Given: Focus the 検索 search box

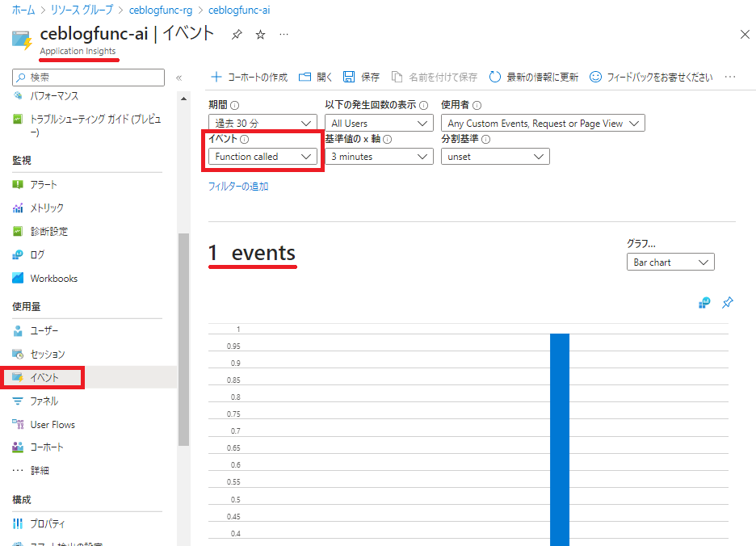Looking at the screenshot, I should (x=88, y=78).
